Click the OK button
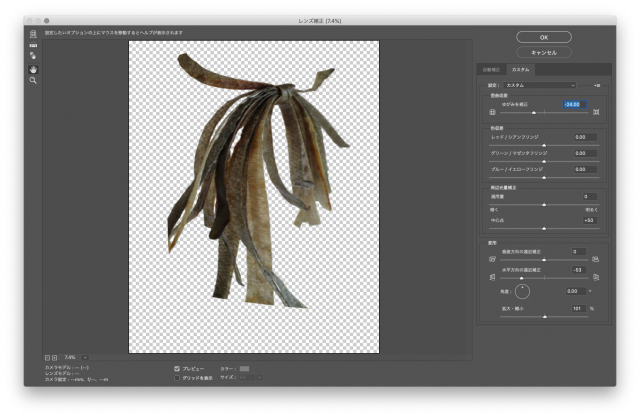Viewport: 640px width, 418px height. tap(543, 36)
